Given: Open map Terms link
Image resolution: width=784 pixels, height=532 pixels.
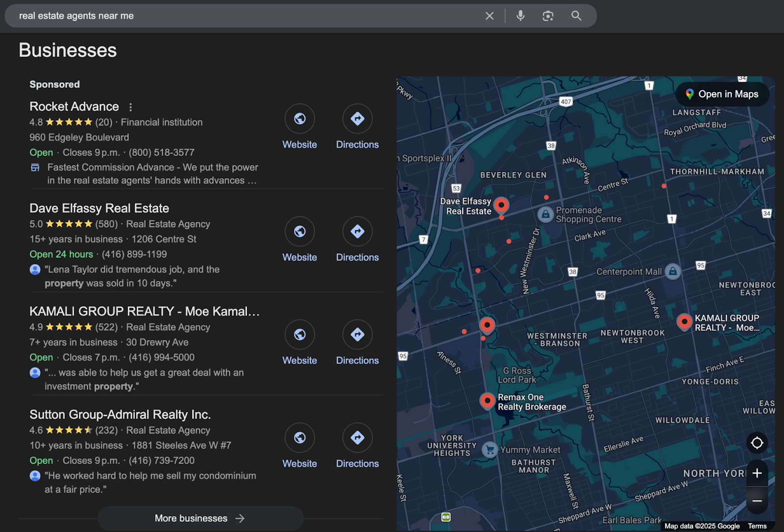Looking at the screenshot, I should [x=757, y=526].
